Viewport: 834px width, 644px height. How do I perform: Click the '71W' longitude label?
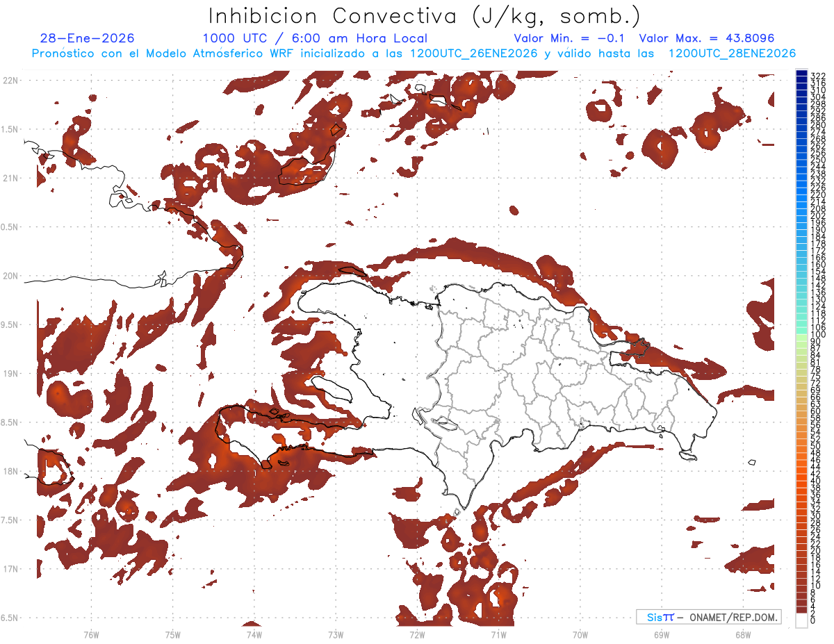(498, 634)
